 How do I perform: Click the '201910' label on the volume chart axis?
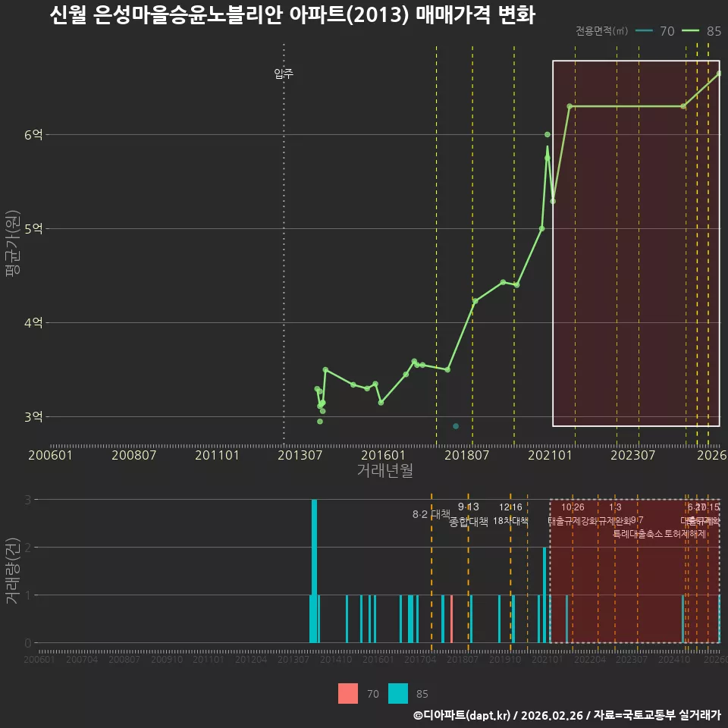pos(505,659)
